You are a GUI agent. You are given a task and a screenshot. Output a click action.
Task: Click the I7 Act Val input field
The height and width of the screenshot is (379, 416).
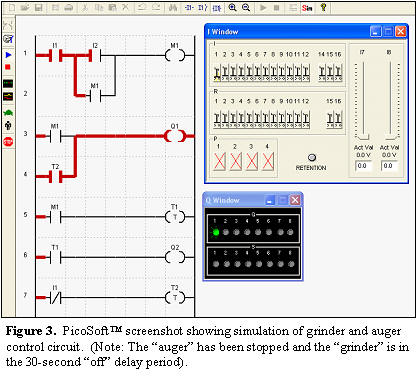click(x=363, y=166)
